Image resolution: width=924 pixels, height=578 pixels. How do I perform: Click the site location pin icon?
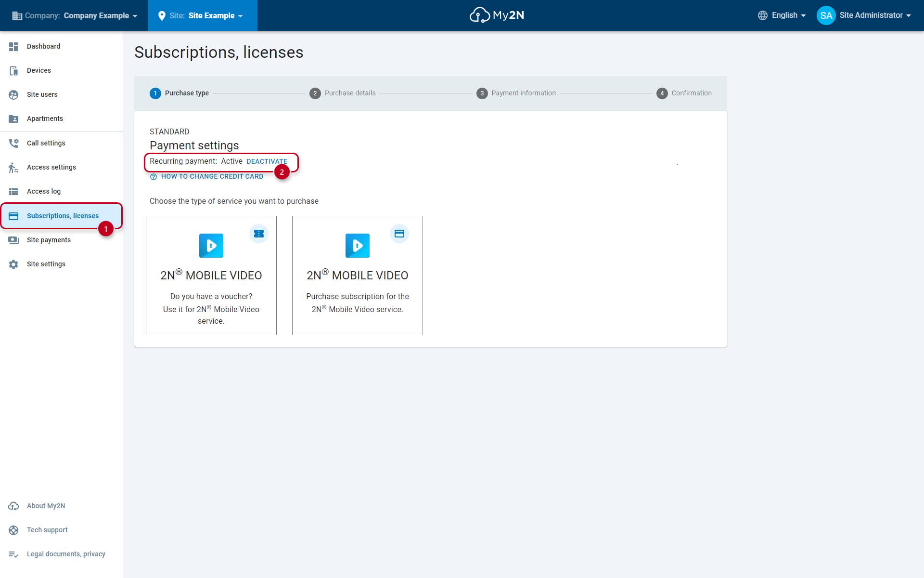162,15
